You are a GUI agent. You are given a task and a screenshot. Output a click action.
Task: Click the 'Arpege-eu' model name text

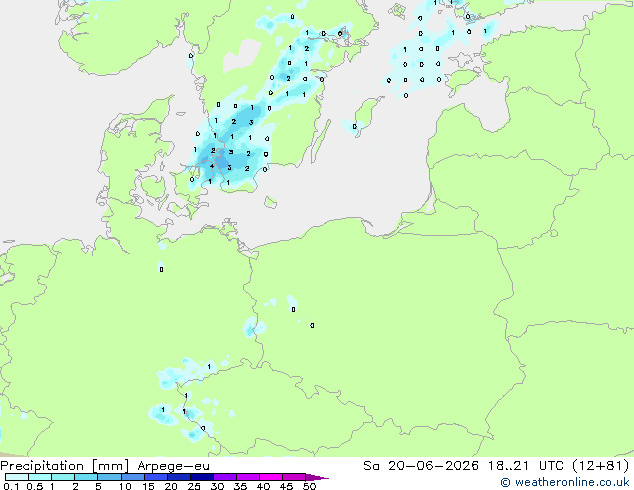[173, 466]
